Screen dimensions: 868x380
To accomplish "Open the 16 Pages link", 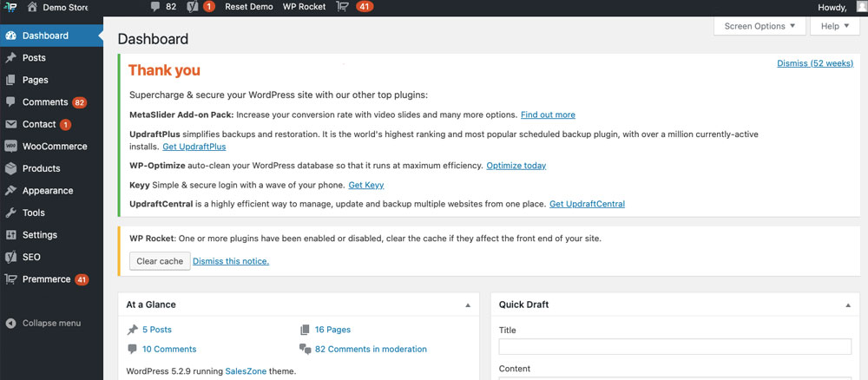I will (332, 330).
